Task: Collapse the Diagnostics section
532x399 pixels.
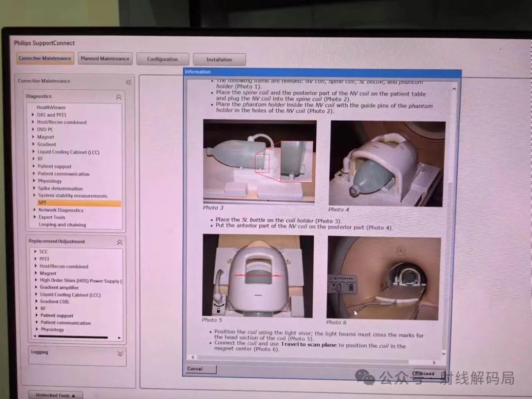Action: point(118,97)
